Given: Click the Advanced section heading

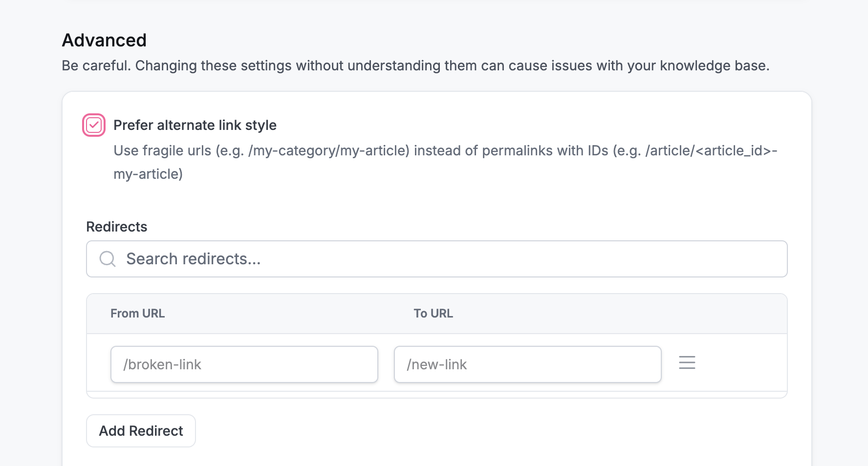Looking at the screenshot, I should (x=104, y=40).
